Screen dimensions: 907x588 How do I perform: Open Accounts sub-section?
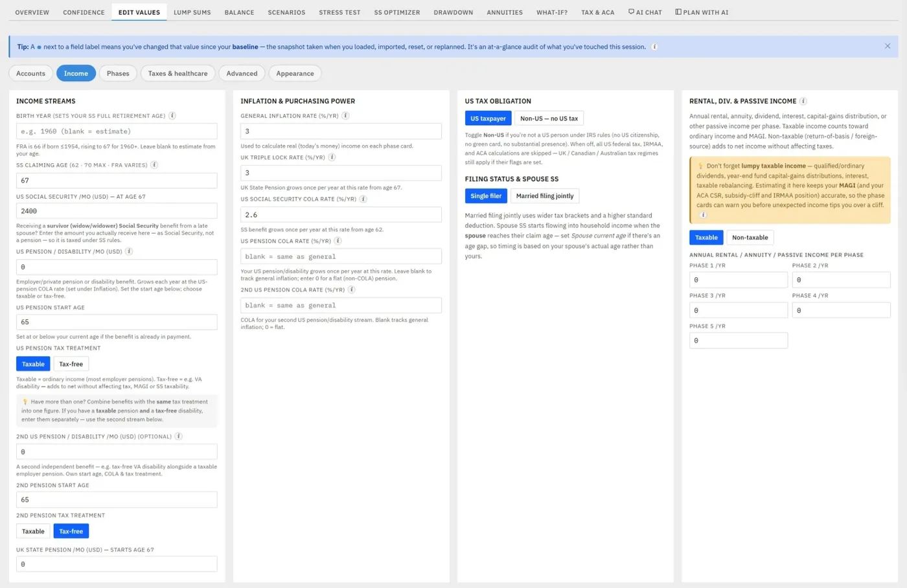pos(30,73)
